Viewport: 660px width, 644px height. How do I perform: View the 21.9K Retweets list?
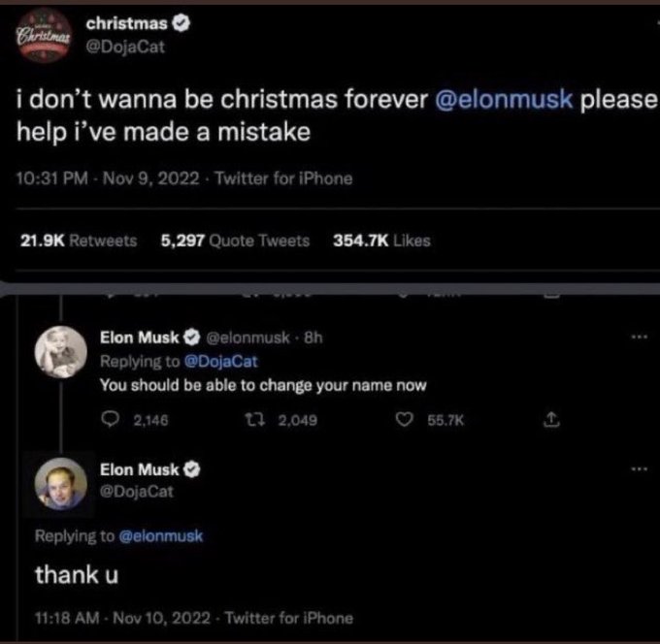[79, 241]
